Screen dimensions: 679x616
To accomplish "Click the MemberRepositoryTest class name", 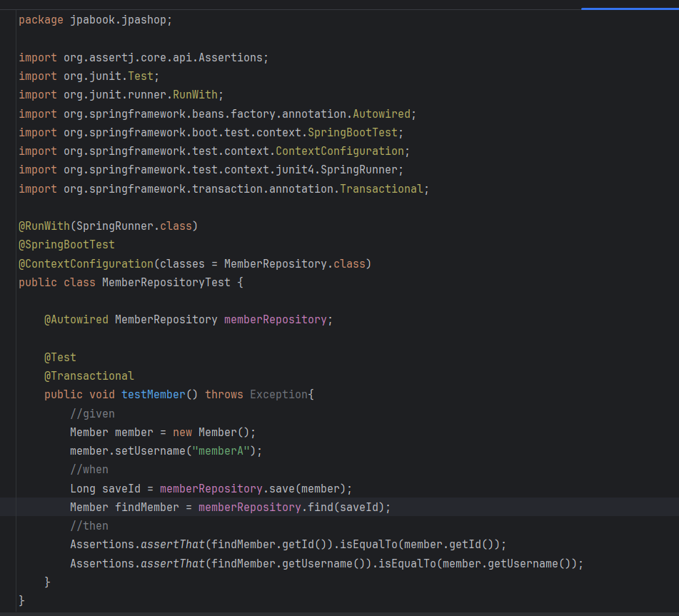I will [x=166, y=283].
